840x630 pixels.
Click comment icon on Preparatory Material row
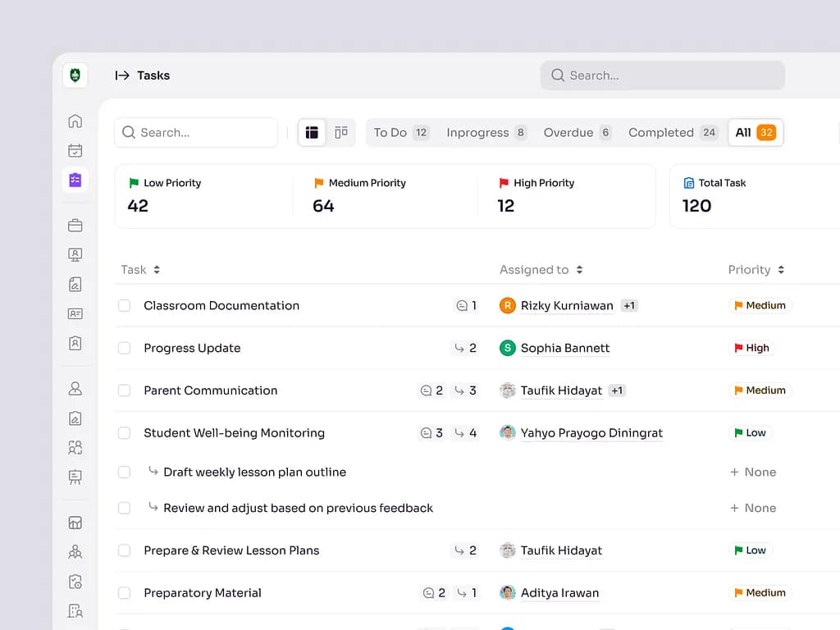tap(428, 593)
